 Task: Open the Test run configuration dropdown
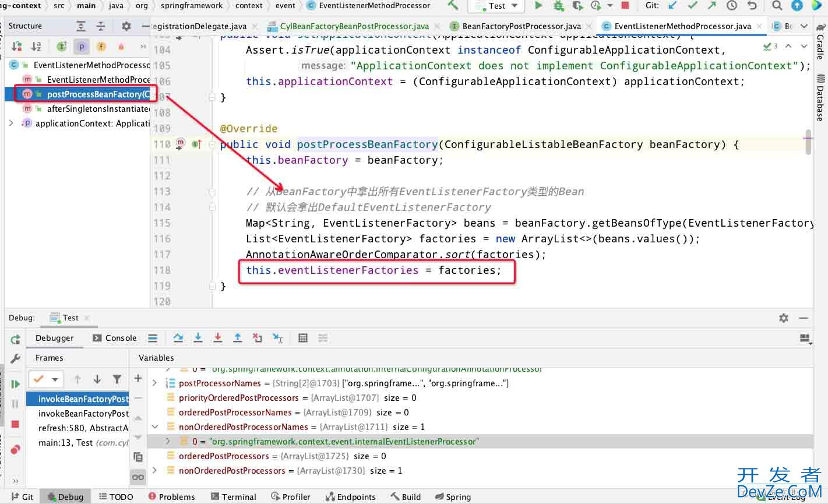tap(497, 6)
